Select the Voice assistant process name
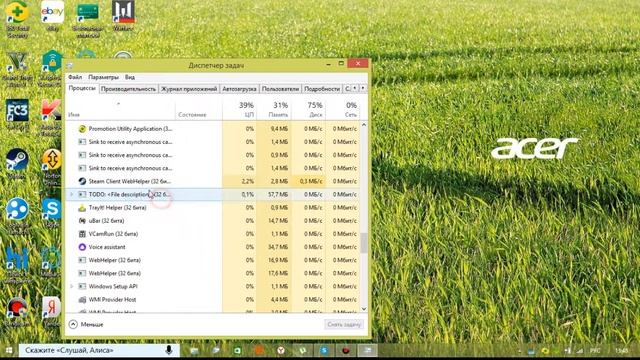 107,247
